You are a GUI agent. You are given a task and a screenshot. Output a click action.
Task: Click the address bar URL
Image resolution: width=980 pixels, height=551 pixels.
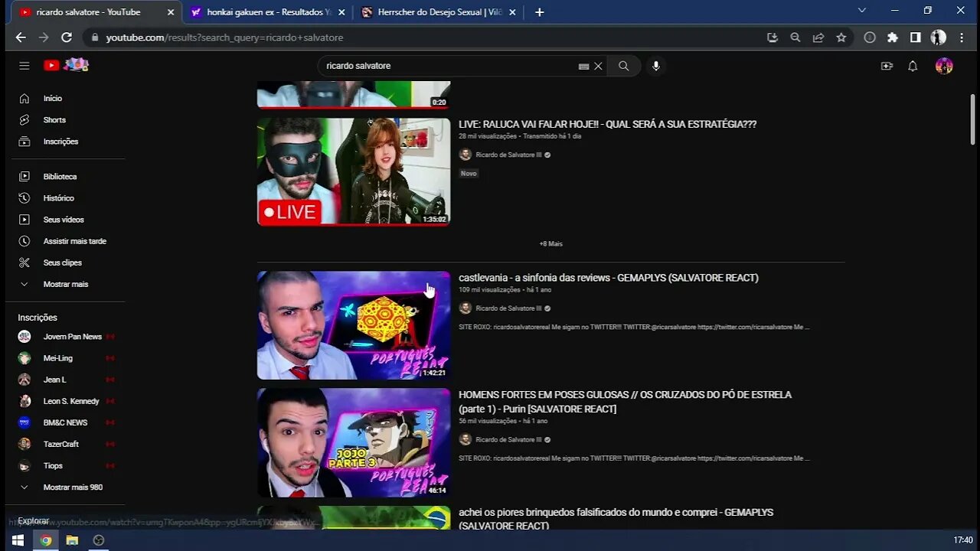click(224, 37)
